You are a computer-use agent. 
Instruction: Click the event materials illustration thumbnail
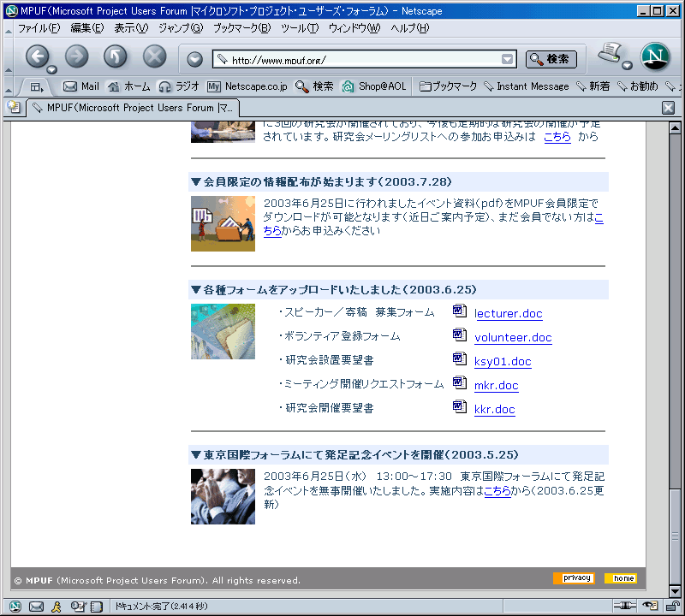point(223,223)
